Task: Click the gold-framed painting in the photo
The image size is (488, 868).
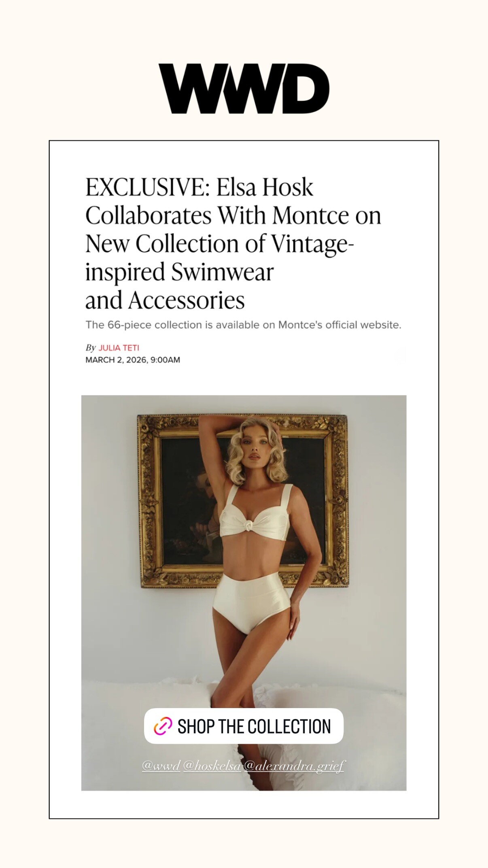Action: (243, 502)
